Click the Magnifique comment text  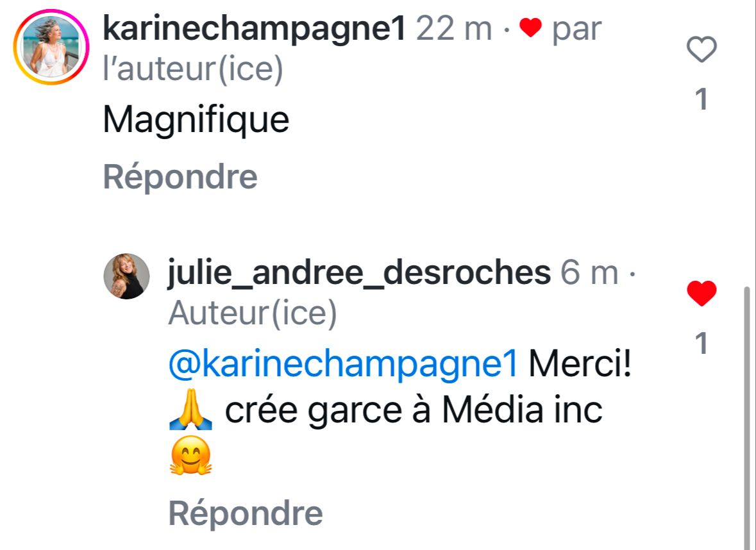tap(196, 119)
